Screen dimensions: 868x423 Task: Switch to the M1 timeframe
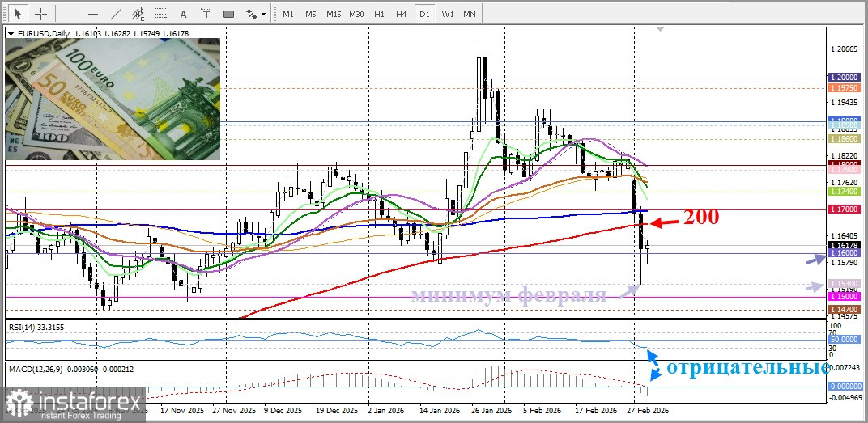point(288,14)
